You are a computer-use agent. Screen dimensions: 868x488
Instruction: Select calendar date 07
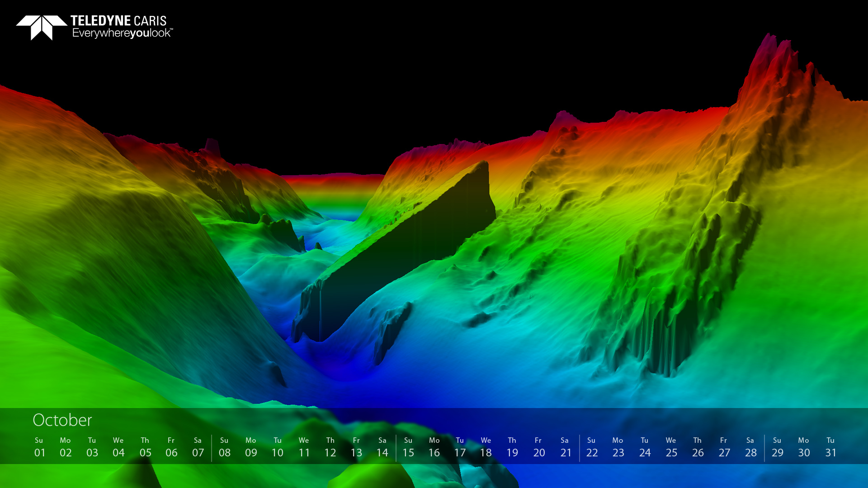coord(198,453)
